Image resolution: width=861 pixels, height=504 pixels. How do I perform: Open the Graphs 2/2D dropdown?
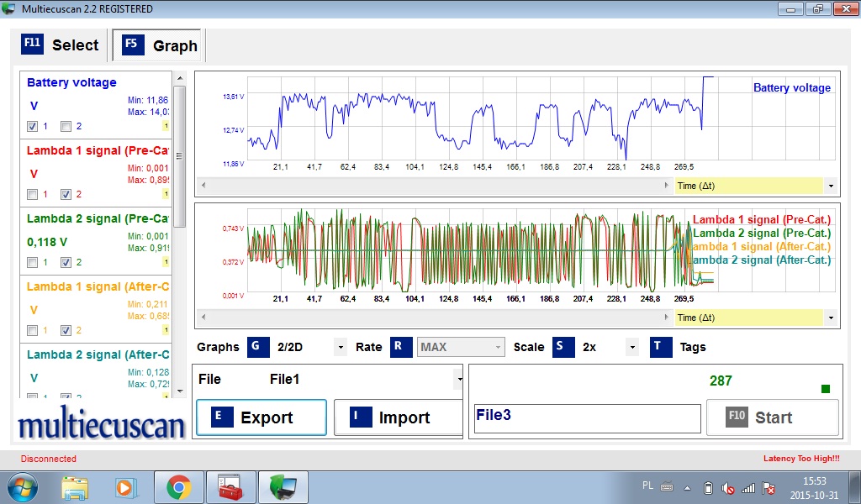[x=341, y=347]
